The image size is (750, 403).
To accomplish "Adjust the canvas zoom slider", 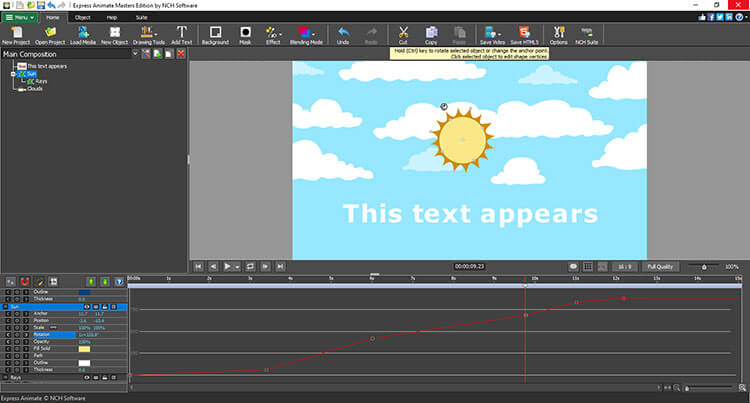I will 704,267.
